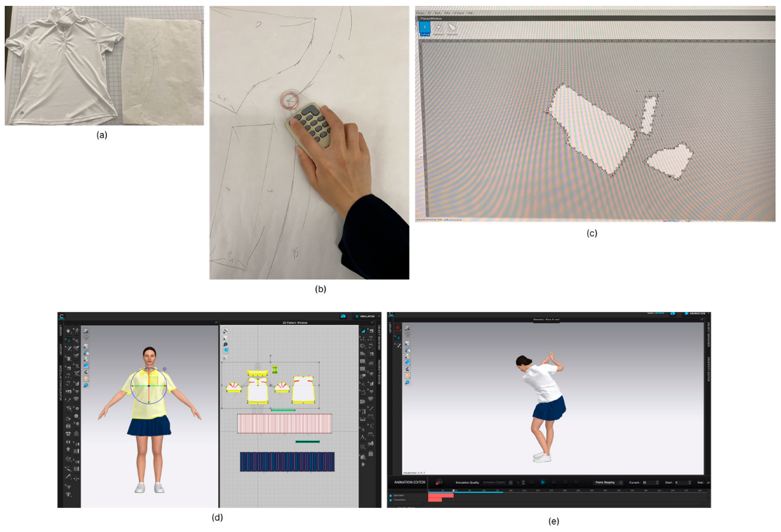Click the cloud icon in the simulation window
This screenshot has height=532, width=781.
343,316
